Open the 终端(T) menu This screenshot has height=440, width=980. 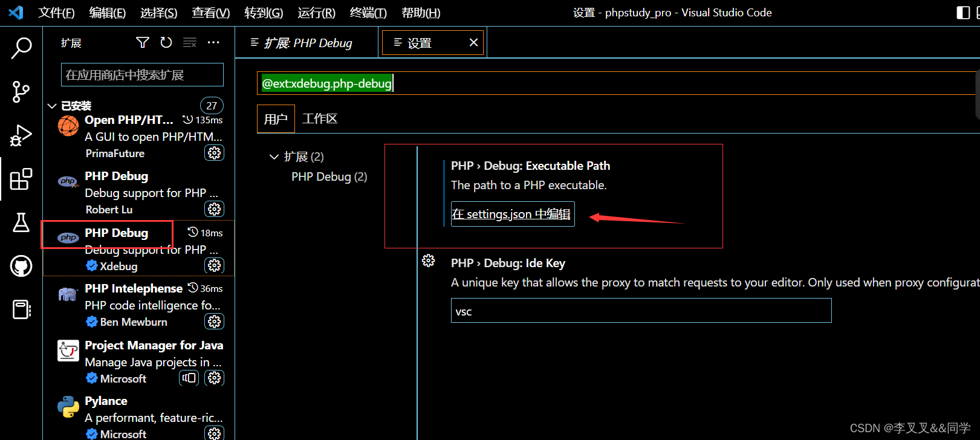pos(368,13)
